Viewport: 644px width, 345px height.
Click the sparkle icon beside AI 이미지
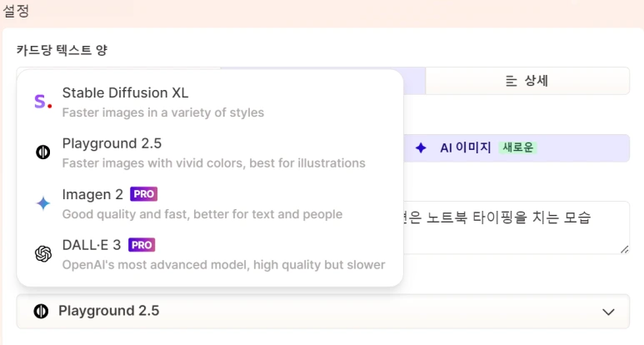click(x=421, y=147)
